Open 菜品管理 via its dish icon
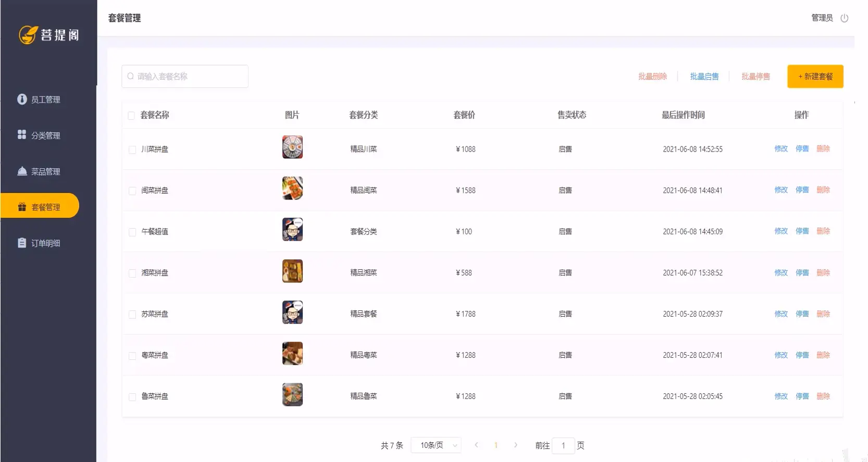 pyautogui.click(x=22, y=171)
